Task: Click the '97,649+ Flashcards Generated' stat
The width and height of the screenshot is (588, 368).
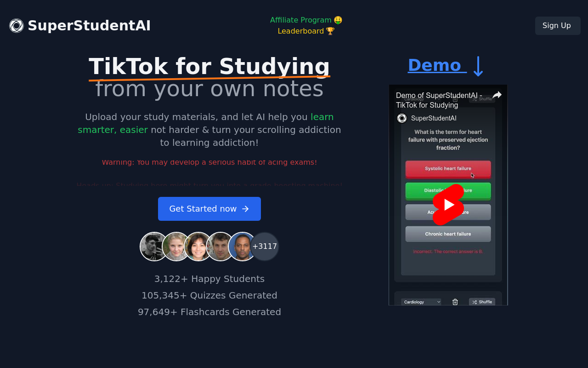Action: coord(209,312)
